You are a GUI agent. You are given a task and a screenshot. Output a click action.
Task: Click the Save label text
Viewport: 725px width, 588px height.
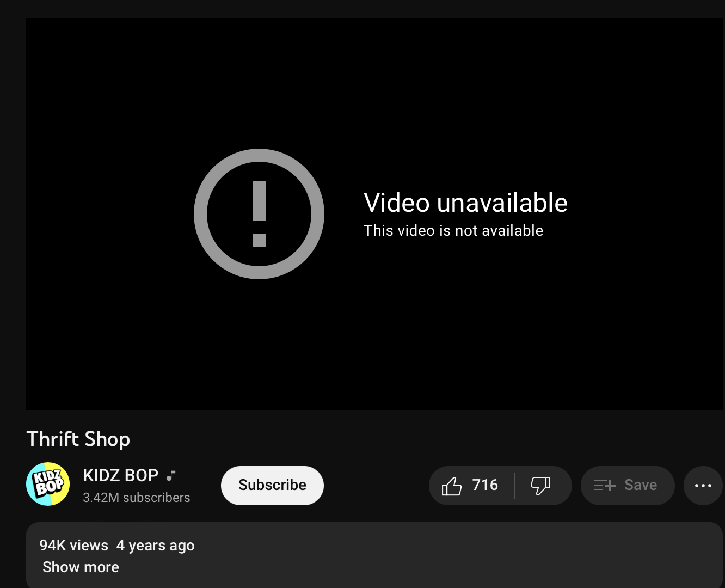click(x=641, y=485)
